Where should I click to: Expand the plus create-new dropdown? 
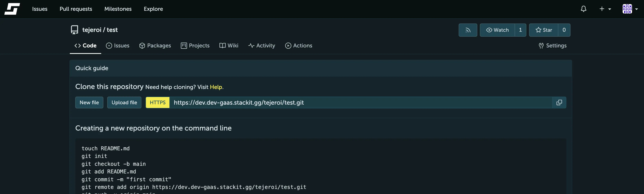tap(605, 9)
